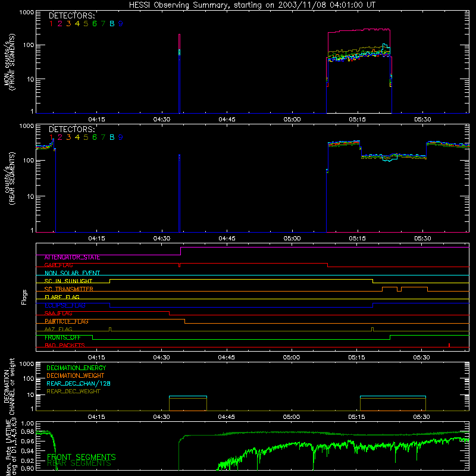The width and height of the screenshot is (476, 476).
Task: Click the red BAD_PACKETS spike marker near 05:36
Action: click(x=449, y=345)
